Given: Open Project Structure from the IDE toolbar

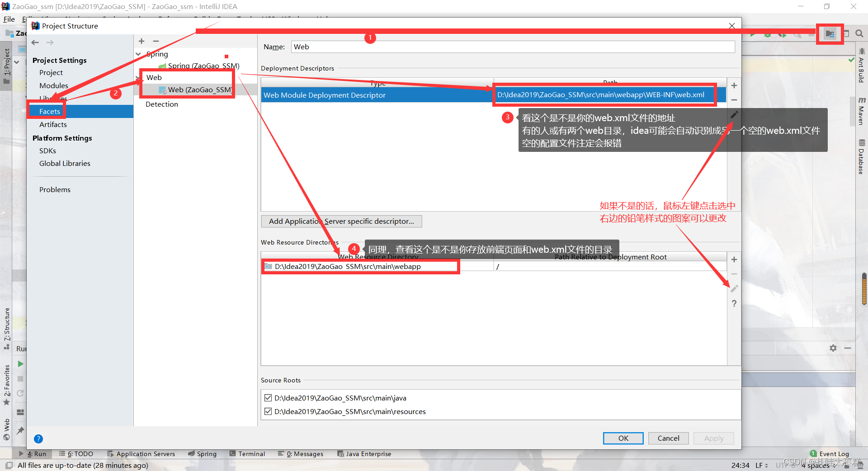Looking at the screenshot, I should [830, 34].
